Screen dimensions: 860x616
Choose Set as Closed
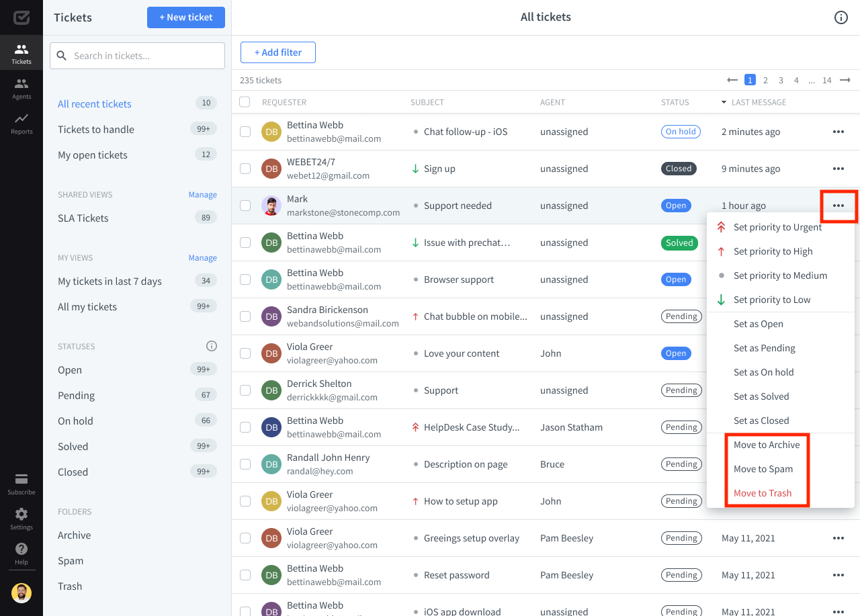click(x=781, y=421)
